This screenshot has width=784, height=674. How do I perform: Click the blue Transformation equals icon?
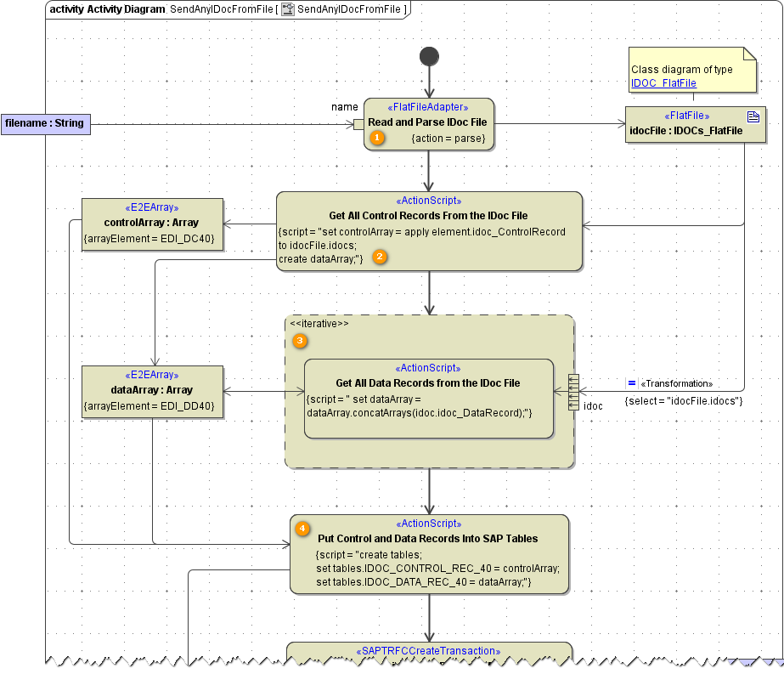click(631, 383)
